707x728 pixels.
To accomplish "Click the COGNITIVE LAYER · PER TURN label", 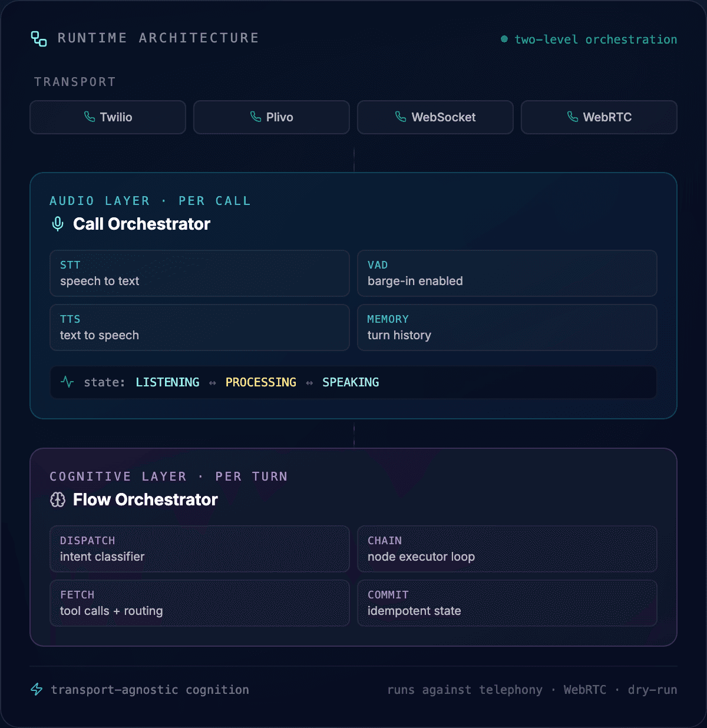I will pos(169,476).
